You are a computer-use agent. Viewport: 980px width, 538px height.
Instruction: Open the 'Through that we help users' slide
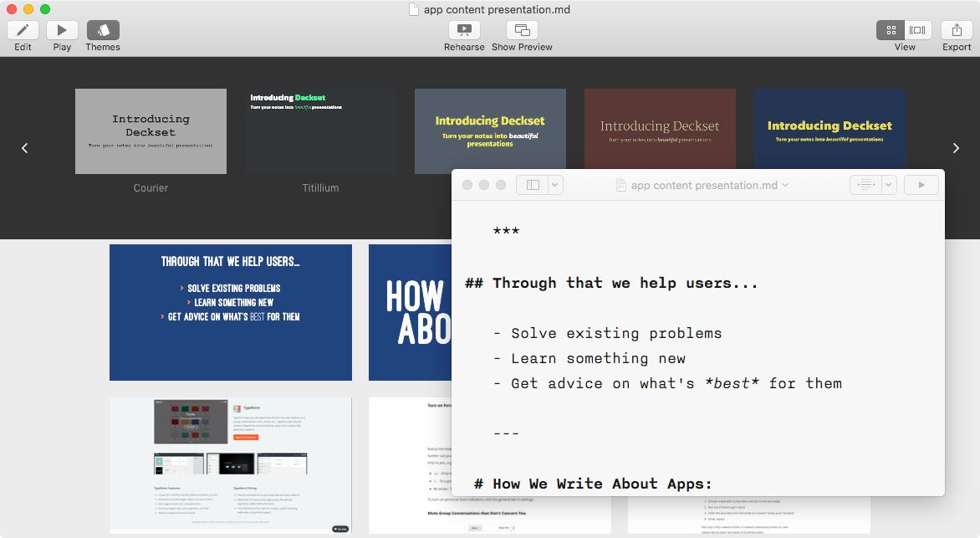click(231, 312)
